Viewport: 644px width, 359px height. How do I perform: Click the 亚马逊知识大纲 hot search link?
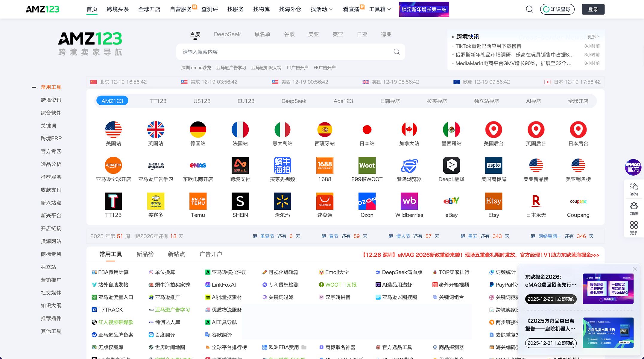[x=266, y=68]
